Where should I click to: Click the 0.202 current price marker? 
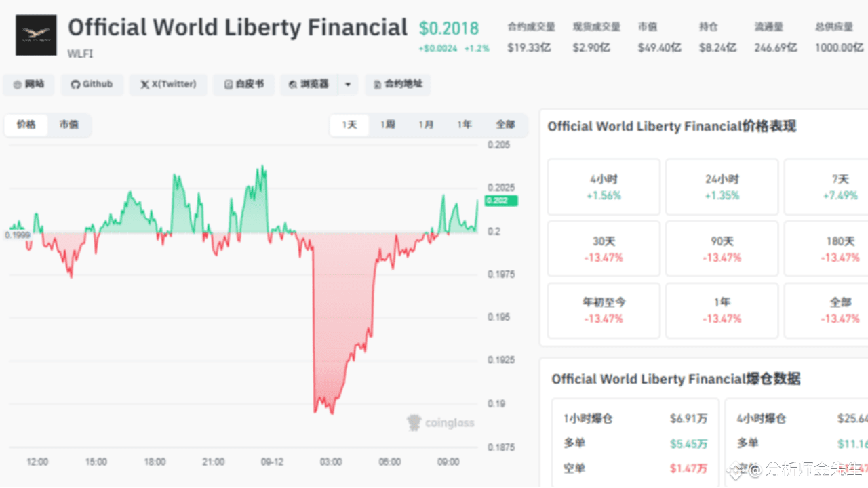(502, 201)
